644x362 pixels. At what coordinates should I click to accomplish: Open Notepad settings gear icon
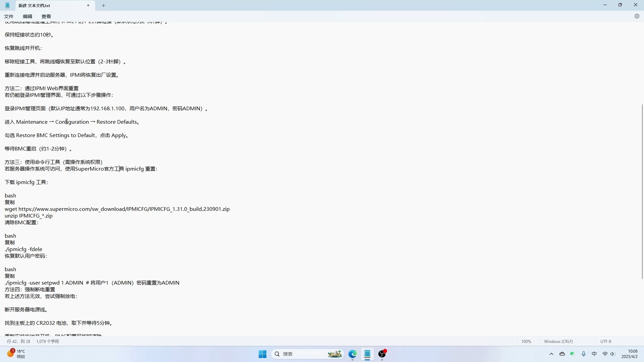pos(637,16)
